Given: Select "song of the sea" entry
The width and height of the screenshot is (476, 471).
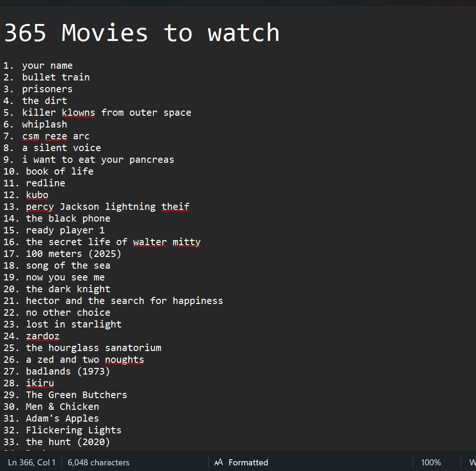Looking at the screenshot, I should point(68,265).
